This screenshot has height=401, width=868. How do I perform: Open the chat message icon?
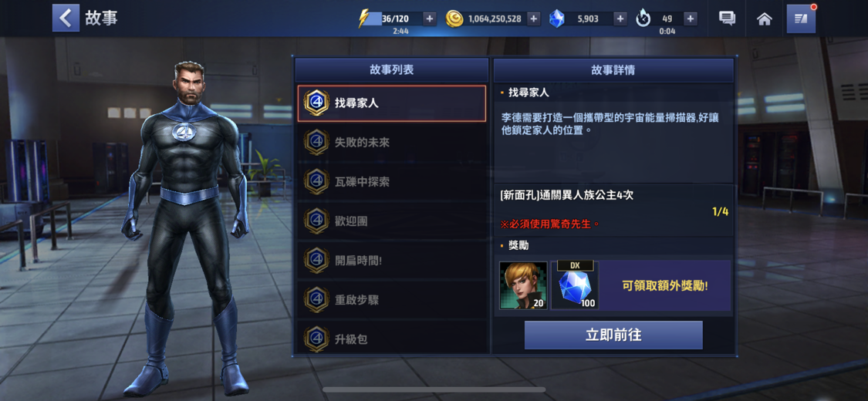pyautogui.click(x=727, y=19)
